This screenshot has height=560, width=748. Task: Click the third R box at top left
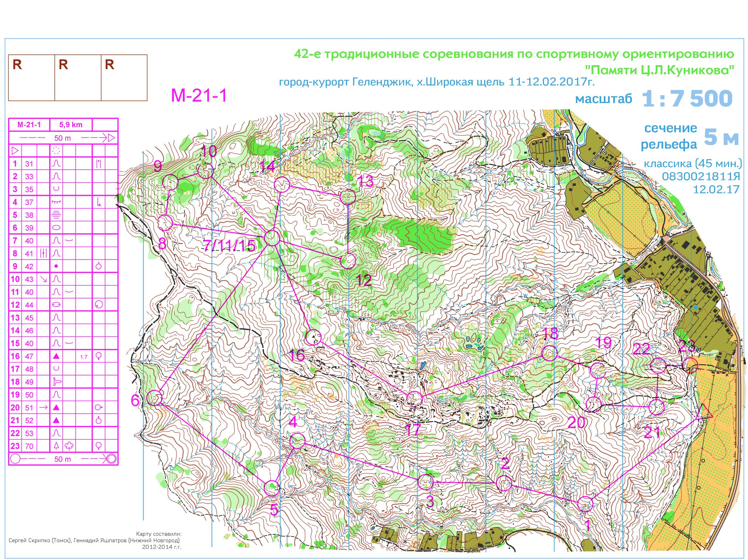(x=124, y=78)
